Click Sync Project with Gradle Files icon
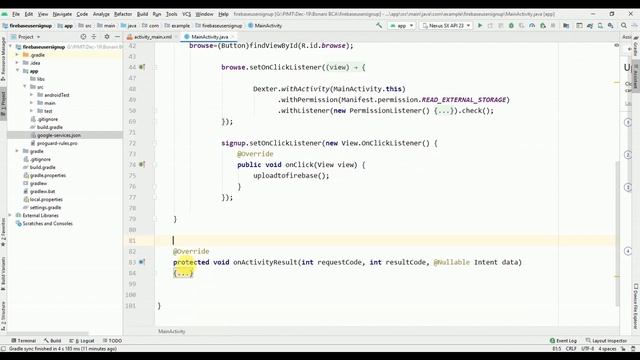The image size is (640, 360). (590, 25)
